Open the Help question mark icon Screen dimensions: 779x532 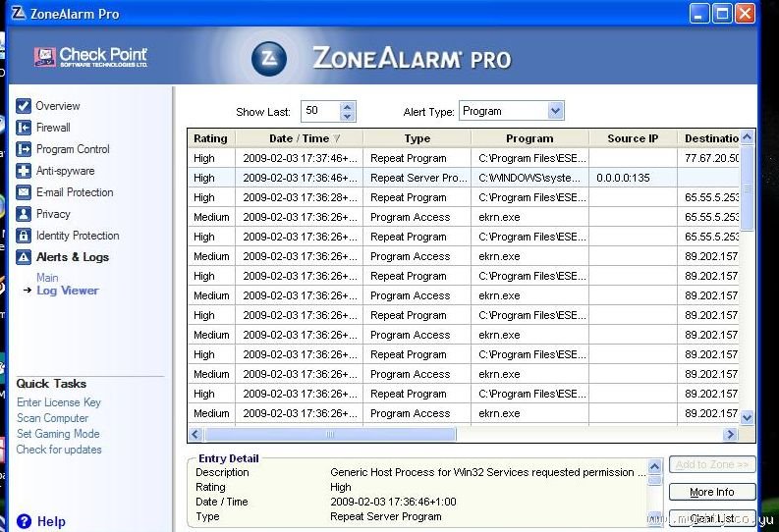24,521
